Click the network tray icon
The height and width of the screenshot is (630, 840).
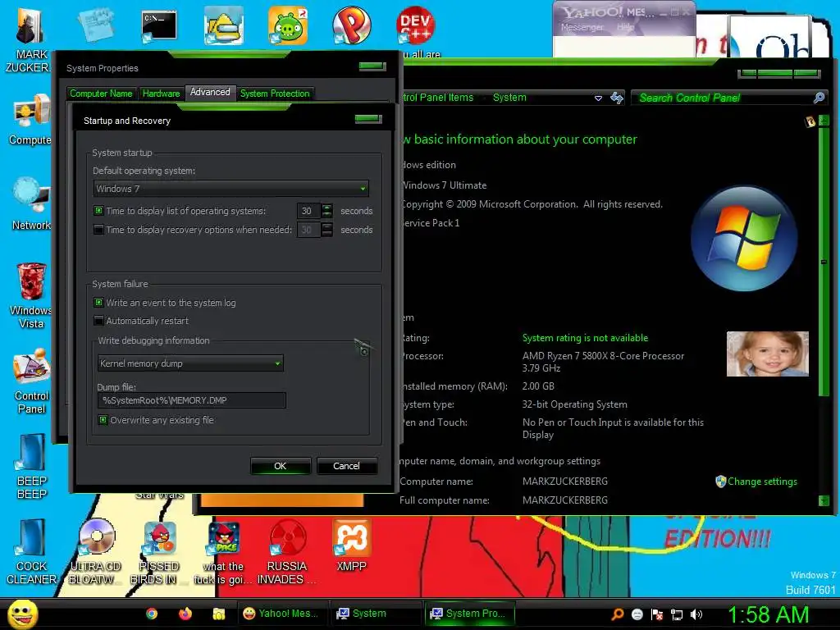coord(677,614)
